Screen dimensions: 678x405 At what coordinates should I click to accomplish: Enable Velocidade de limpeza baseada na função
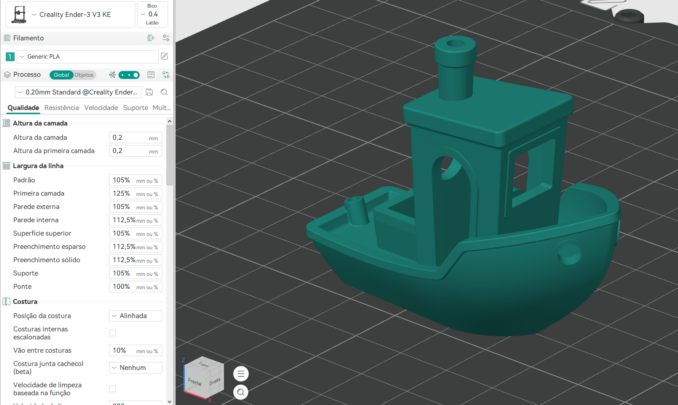tap(112, 389)
